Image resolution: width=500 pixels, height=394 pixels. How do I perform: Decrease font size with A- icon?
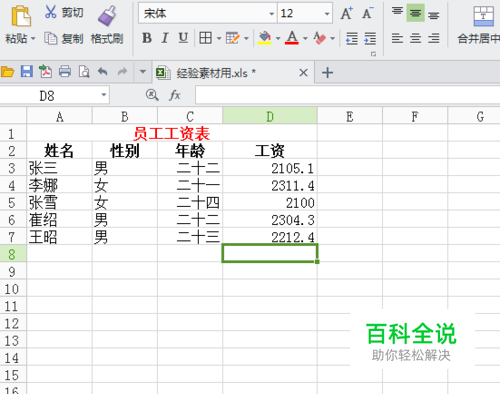coord(367,13)
